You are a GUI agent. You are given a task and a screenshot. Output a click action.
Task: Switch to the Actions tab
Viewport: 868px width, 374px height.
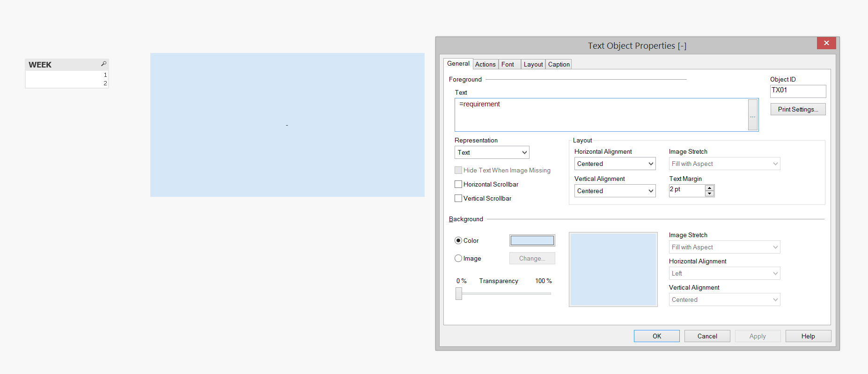click(x=485, y=64)
